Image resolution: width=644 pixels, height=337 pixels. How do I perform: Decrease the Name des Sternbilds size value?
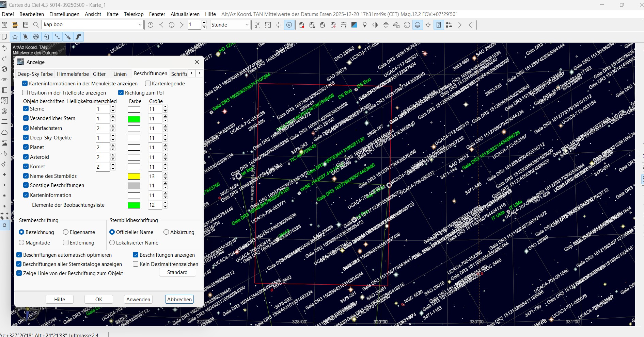tap(166, 178)
